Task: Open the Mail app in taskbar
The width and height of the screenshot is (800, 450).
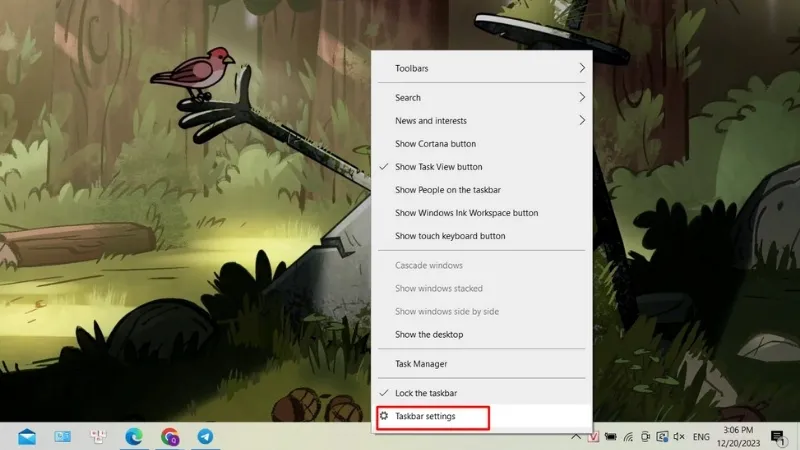Action: [27, 437]
